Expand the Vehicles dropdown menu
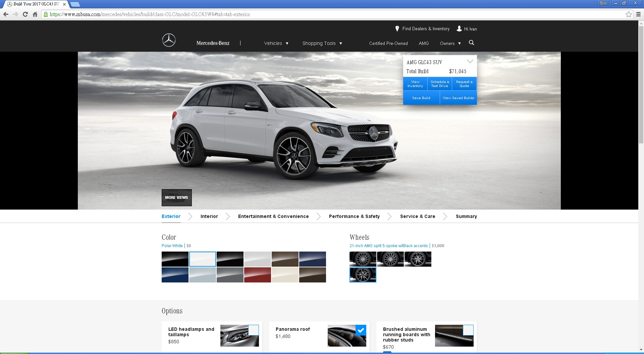 pos(276,43)
